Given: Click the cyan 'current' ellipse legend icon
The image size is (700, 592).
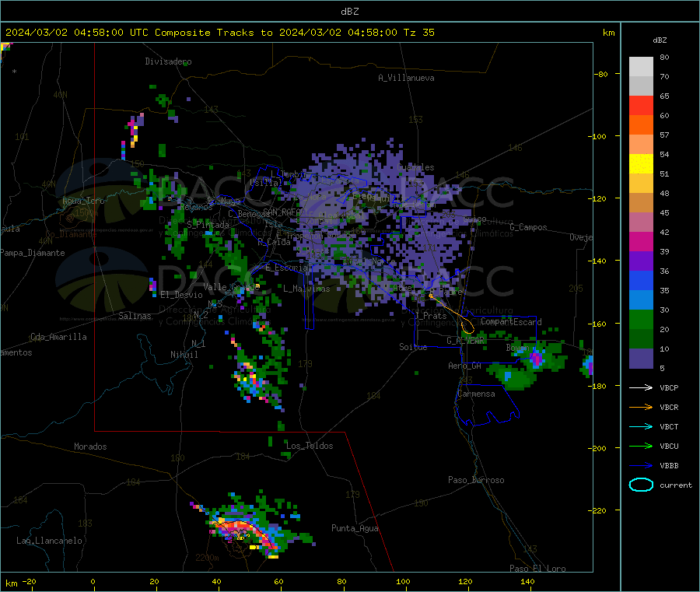Looking at the screenshot, I should [x=641, y=485].
